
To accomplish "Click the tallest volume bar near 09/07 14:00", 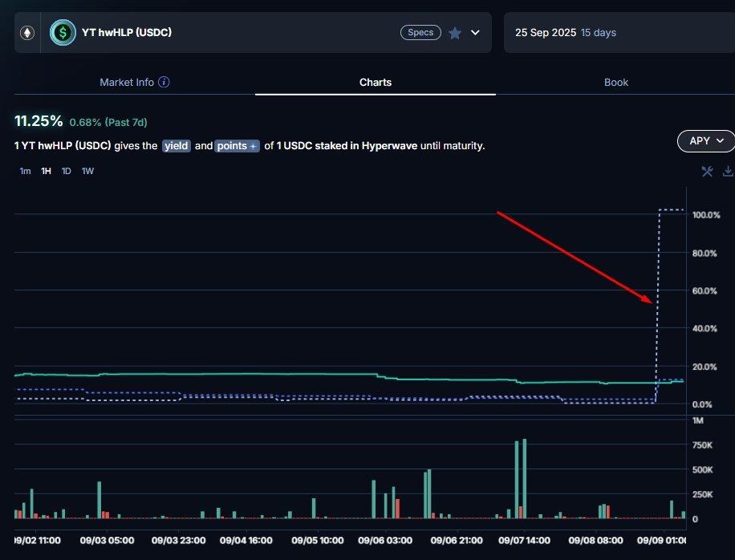I will click(525, 478).
